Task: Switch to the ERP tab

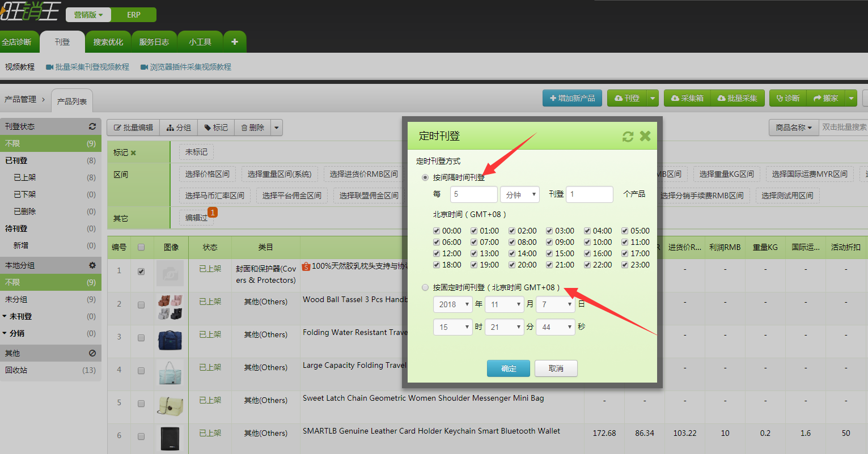Action: pyautogui.click(x=134, y=15)
